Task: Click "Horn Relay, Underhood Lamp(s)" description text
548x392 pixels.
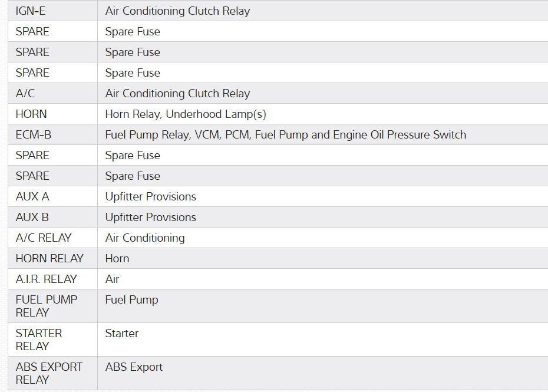Action: click(186, 114)
